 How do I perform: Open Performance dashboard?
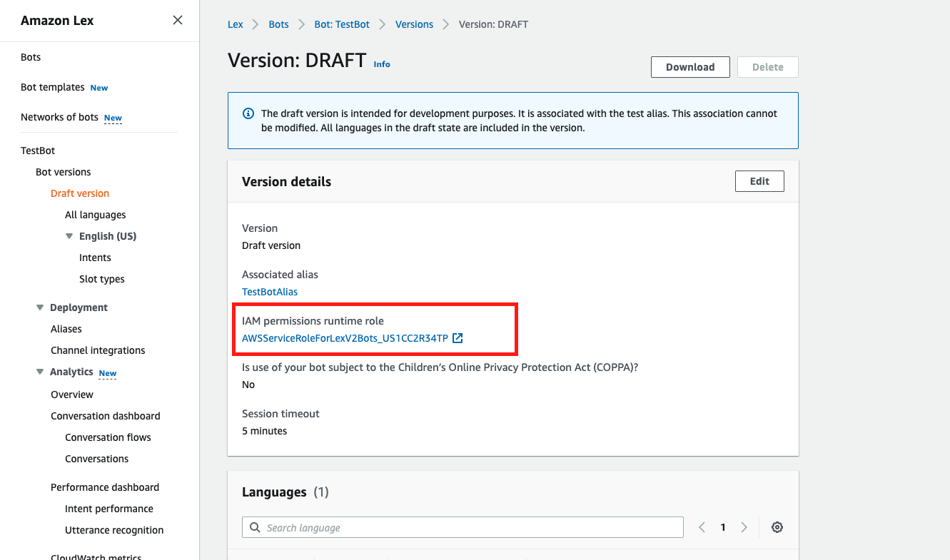click(105, 487)
